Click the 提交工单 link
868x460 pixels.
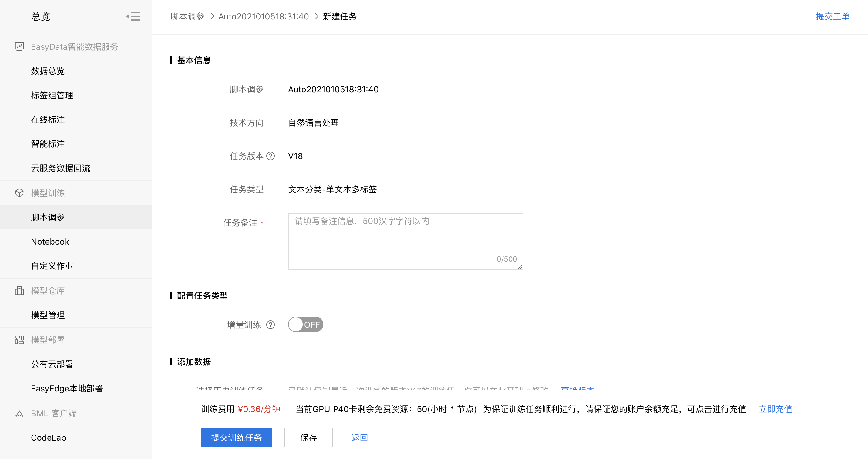click(832, 16)
